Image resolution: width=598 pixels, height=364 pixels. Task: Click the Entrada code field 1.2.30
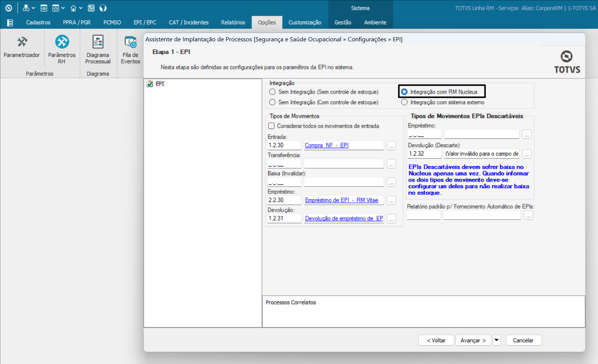point(284,145)
